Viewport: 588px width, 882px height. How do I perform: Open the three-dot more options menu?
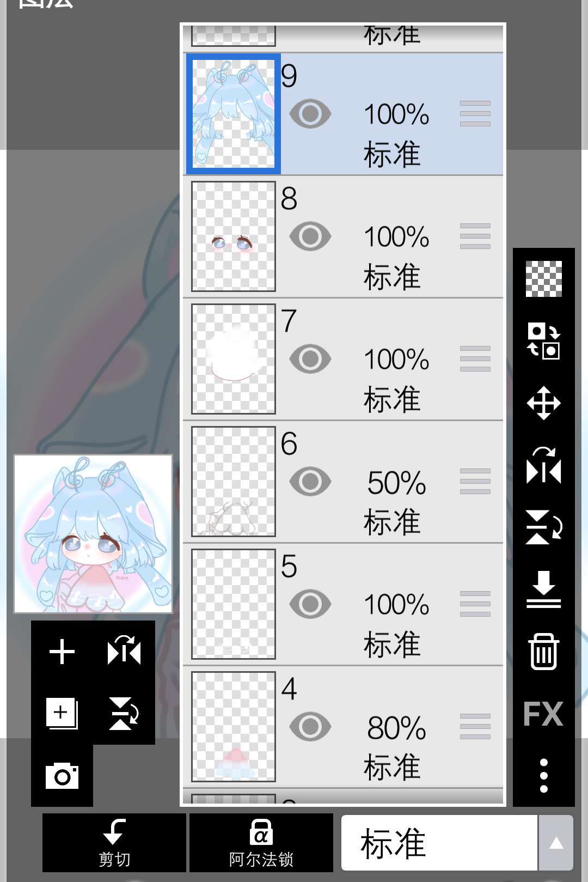[x=543, y=775]
